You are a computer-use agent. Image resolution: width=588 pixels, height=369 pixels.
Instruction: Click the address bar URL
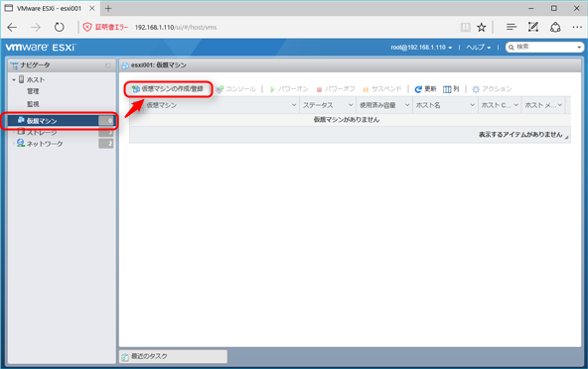click(x=176, y=28)
